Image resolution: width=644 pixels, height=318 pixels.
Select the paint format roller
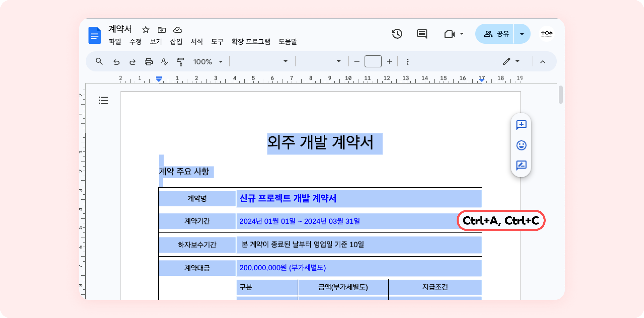click(x=180, y=62)
